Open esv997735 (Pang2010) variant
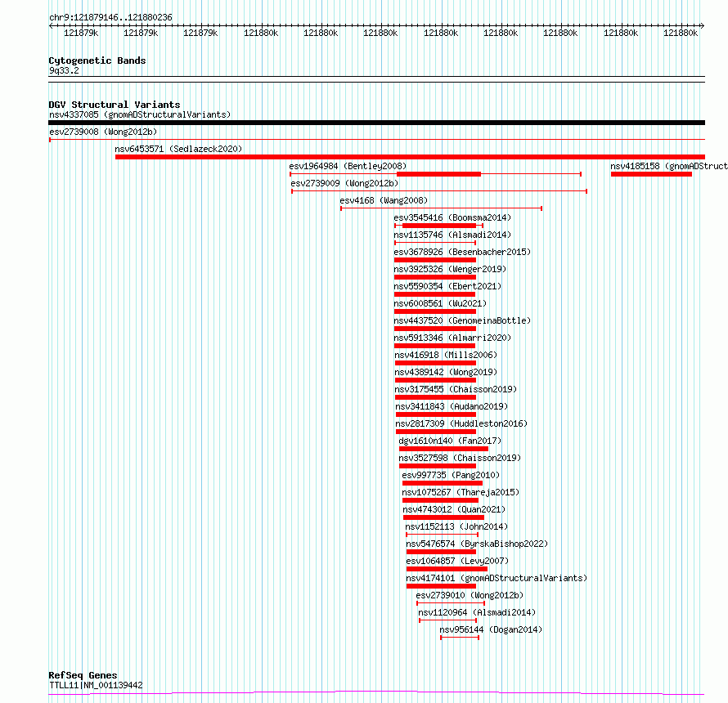 (451, 475)
